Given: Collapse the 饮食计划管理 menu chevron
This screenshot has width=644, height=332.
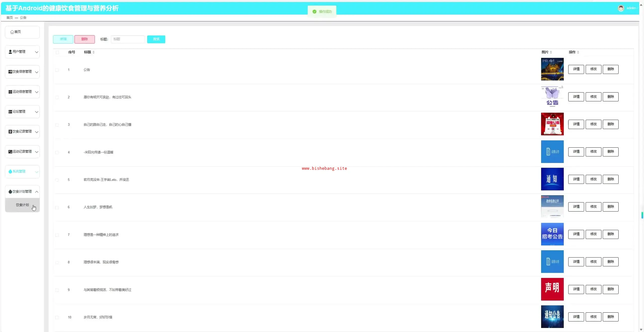Looking at the screenshot, I should click(x=37, y=192).
